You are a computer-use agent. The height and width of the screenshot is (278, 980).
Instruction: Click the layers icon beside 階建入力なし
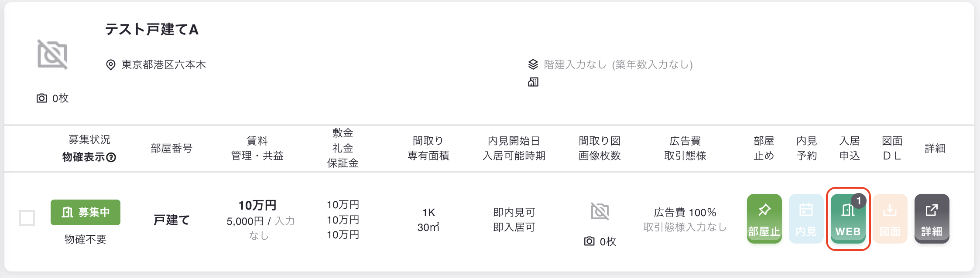click(x=533, y=64)
